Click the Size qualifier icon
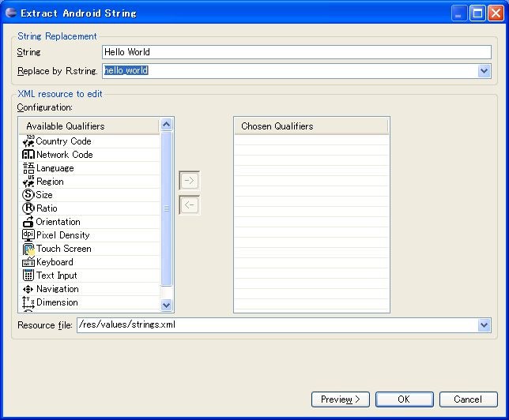The height and width of the screenshot is (420, 509). (x=28, y=194)
